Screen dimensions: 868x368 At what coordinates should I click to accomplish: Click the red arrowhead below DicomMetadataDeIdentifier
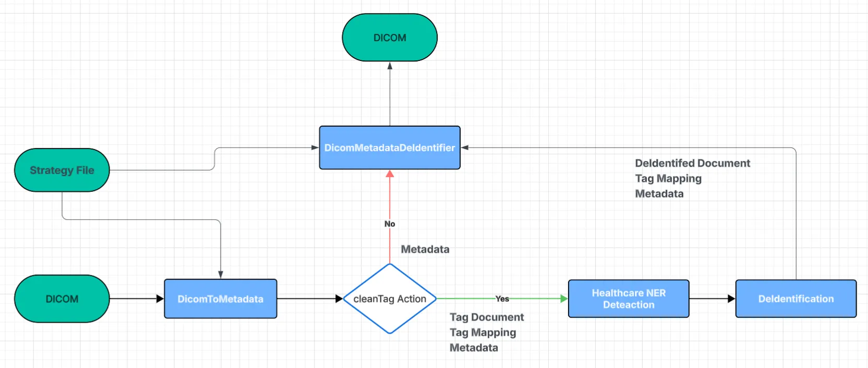pyautogui.click(x=390, y=174)
